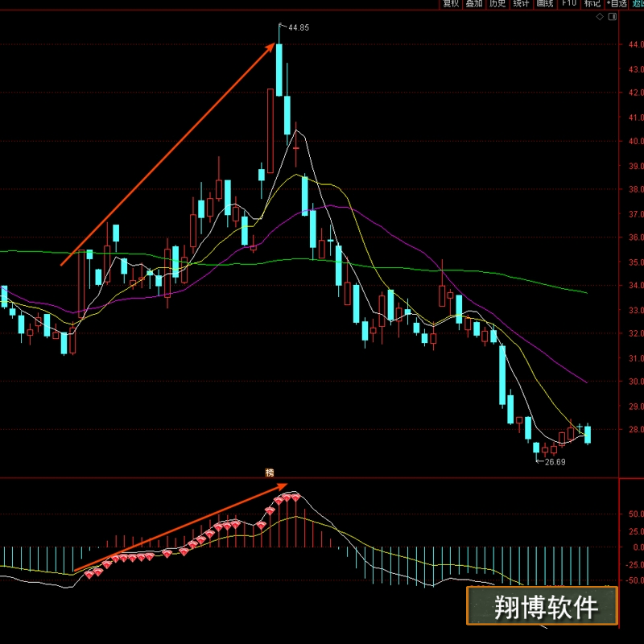Click the -25.0 indicator axis label
Screen dimensions: 644x644
(635, 565)
